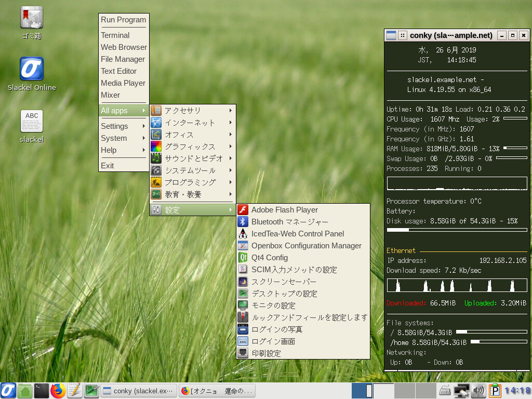Select Run Program from the menu
Screen dimensions: 532x399
[123, 20]
